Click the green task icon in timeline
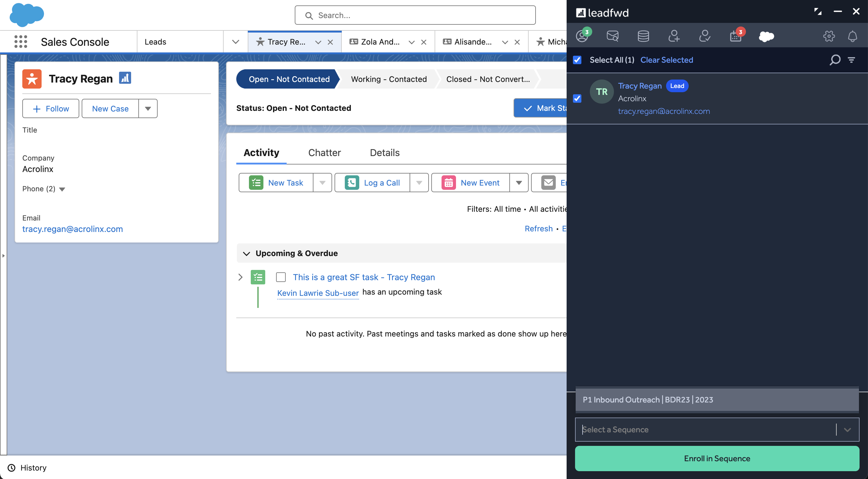 pos(258,277)
